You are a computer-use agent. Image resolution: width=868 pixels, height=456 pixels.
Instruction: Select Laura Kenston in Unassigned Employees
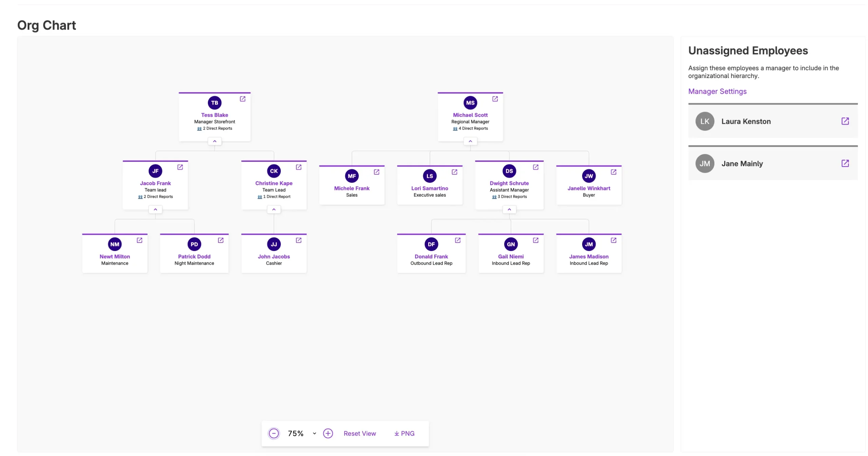(x=746, y=121)
